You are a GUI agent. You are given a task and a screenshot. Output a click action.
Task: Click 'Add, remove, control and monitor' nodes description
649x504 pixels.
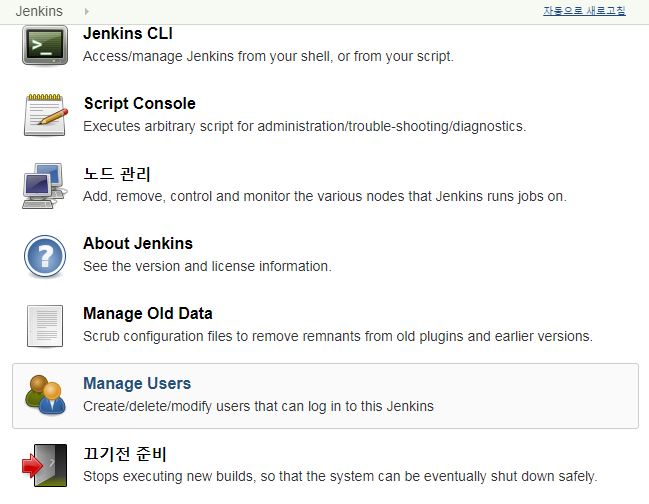point(325,196)
